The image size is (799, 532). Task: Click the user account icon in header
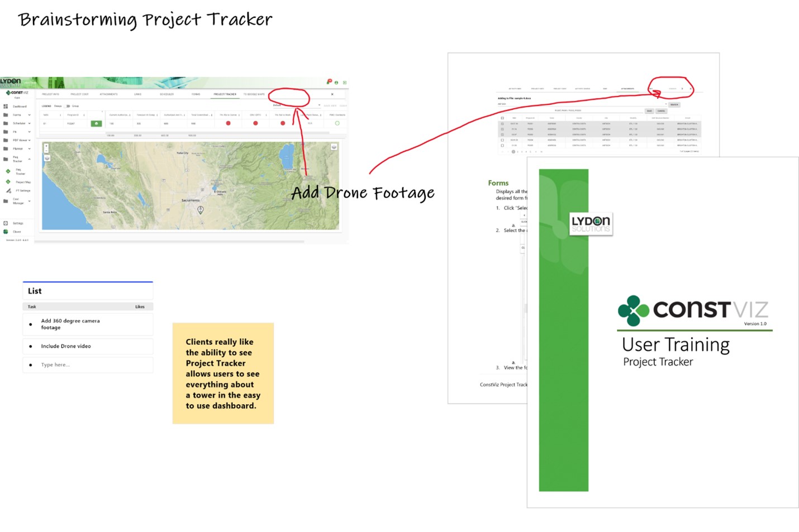(x=336, y=83)
